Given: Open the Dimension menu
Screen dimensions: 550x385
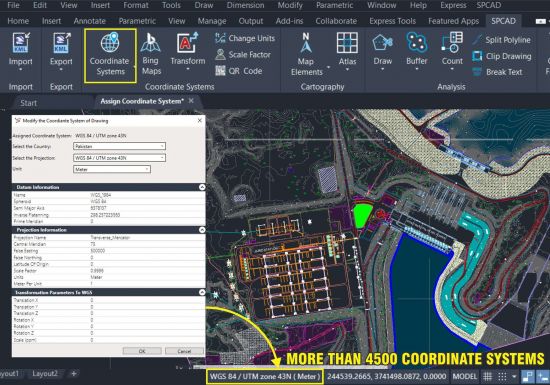Looking at the screenshot, I should pos(246,5).
